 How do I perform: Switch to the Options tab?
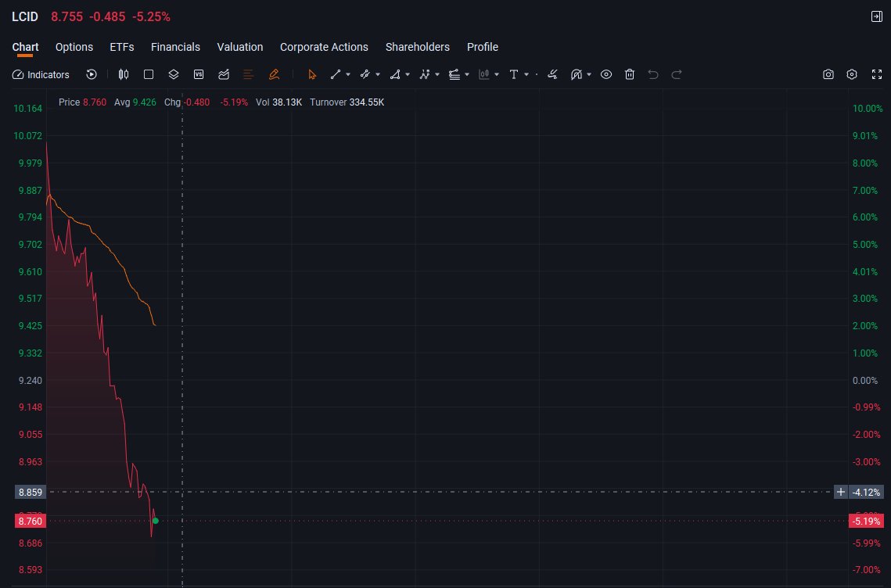click(x=74, y=47)
